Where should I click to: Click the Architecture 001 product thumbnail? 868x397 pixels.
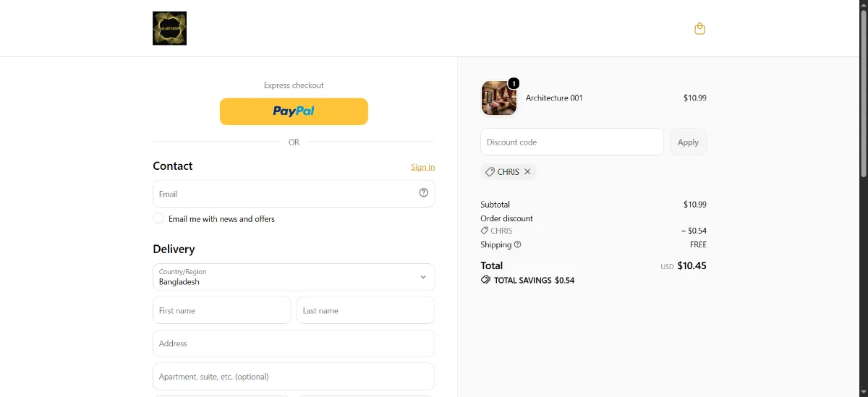tap(499, 98)
